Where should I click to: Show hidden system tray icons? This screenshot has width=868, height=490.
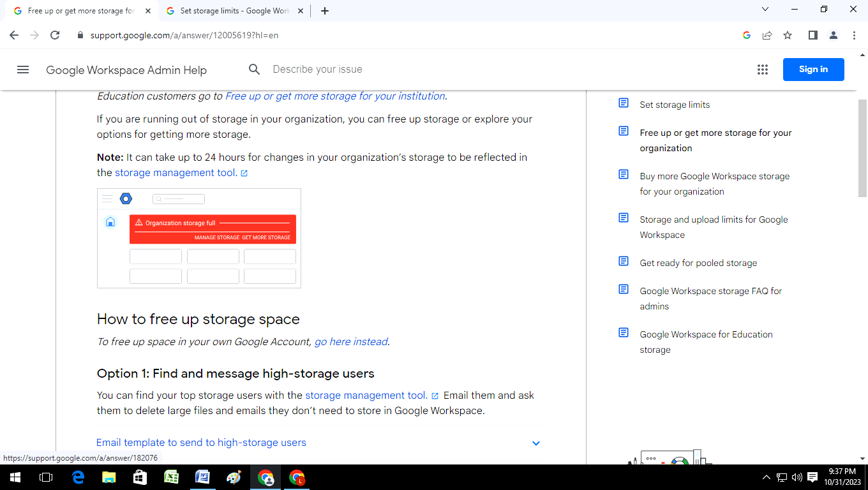767,477
